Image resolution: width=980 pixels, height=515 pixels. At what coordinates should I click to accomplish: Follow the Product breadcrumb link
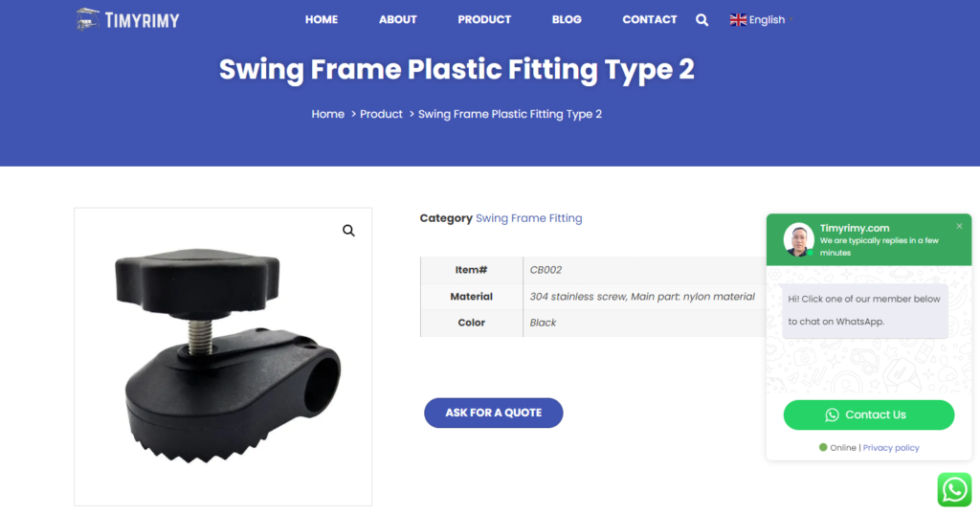click(x=381, y=114)
